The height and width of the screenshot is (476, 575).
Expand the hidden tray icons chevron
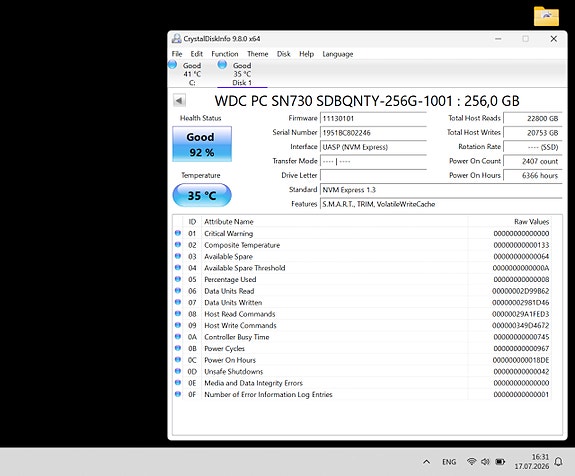coord(426,462)
